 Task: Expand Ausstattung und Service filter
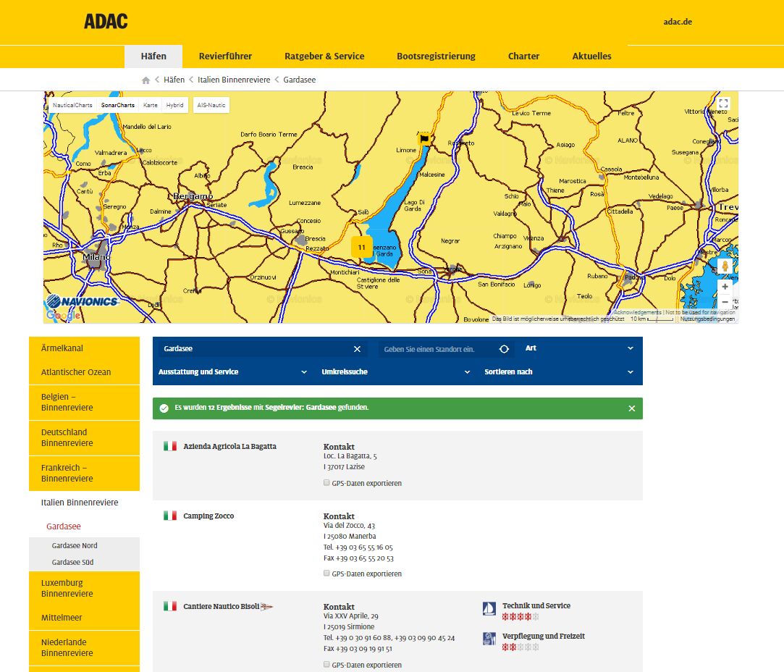tap(233, 372)
